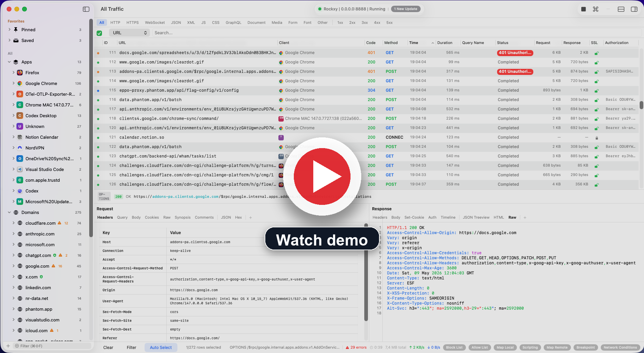
Task: Play the demo video
Action: (322, 176)
